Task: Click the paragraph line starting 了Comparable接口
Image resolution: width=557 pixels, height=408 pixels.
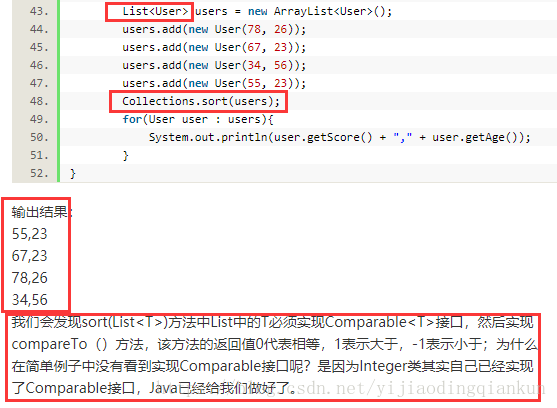Action: coord(153,388)
